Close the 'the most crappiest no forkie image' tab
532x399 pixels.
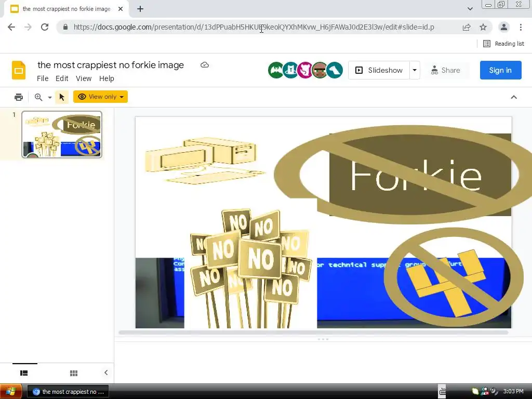coord(121,9)
